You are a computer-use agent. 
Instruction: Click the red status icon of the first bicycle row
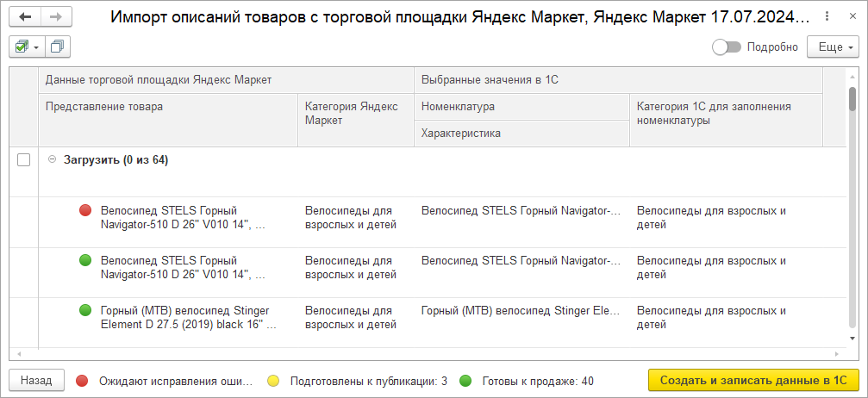pos(84,210)
